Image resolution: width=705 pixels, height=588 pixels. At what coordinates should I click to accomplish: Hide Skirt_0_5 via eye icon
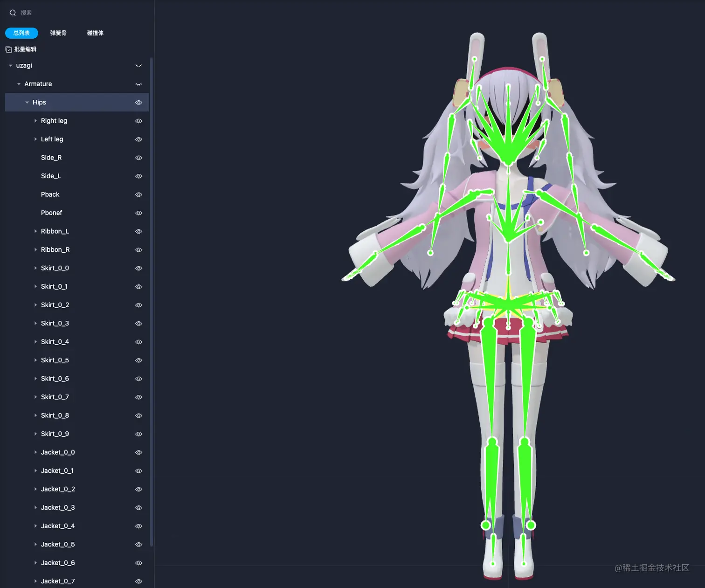coord(138,360)
